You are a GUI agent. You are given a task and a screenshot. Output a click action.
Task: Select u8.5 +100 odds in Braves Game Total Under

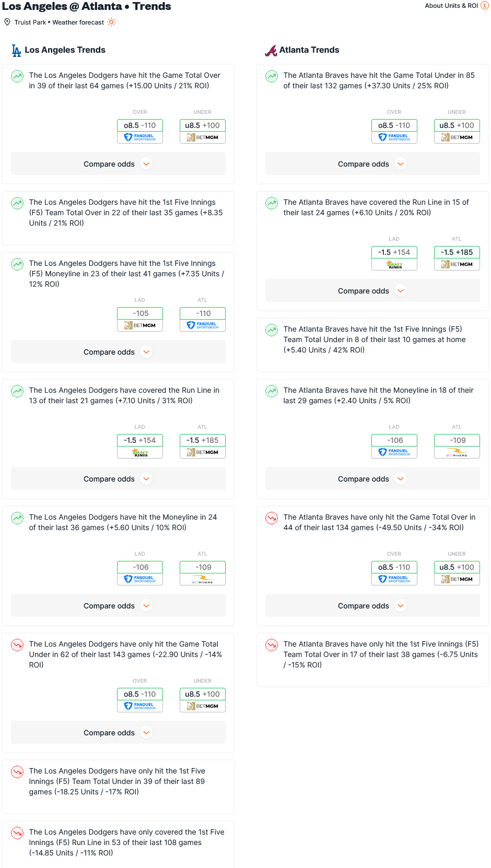[x=457, y=125]
